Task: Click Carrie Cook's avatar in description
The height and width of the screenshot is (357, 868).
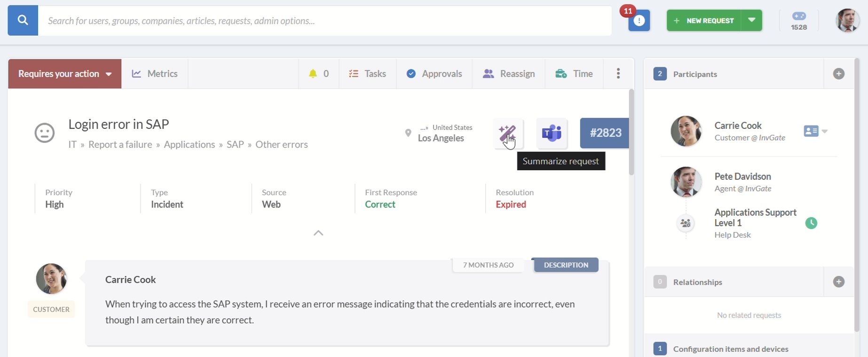Action: pyautogui.click(x=51, y=279)
